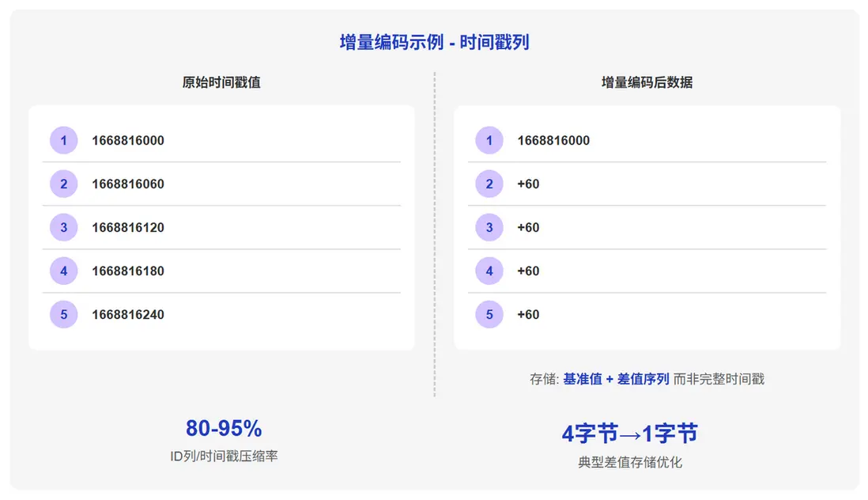
Task: Select badge 3 in the 增量编码后数据 list
Action: pyautogui.click(x=489, y=228)
